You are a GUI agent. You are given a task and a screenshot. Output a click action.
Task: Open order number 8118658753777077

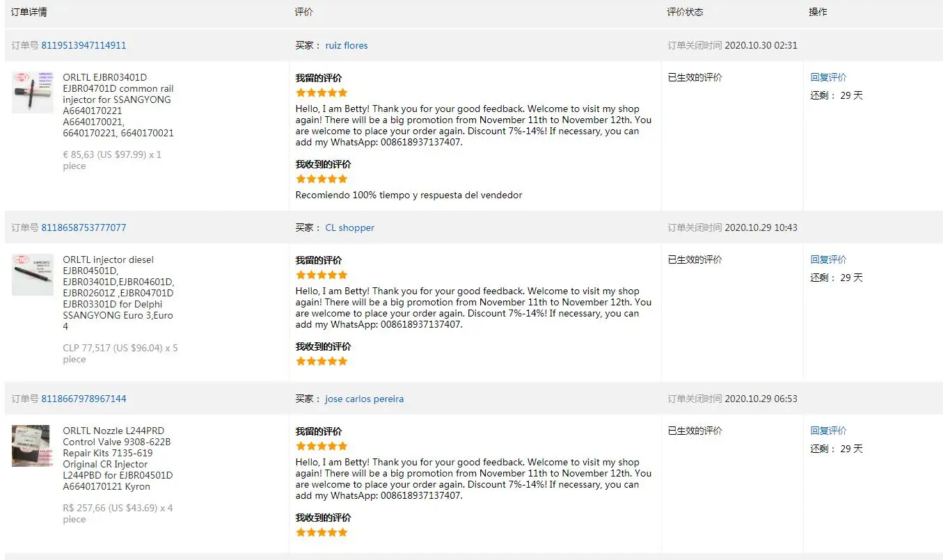tap(84, 227)
